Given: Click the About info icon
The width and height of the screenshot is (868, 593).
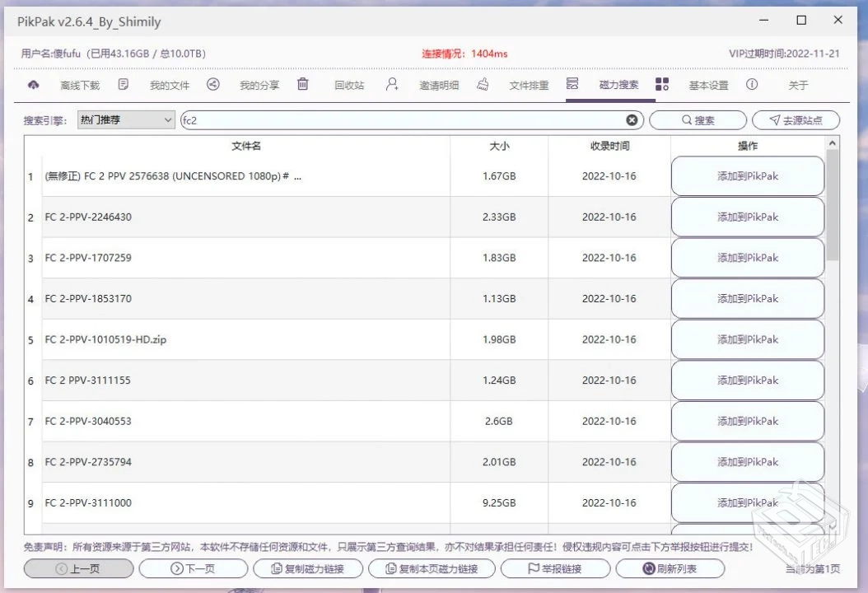Looking at the screenshot, I should (x=752, y=85).
